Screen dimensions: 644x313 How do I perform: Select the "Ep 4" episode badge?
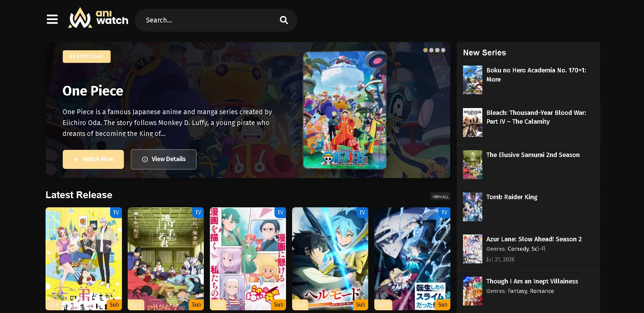[x=136, y=305]
